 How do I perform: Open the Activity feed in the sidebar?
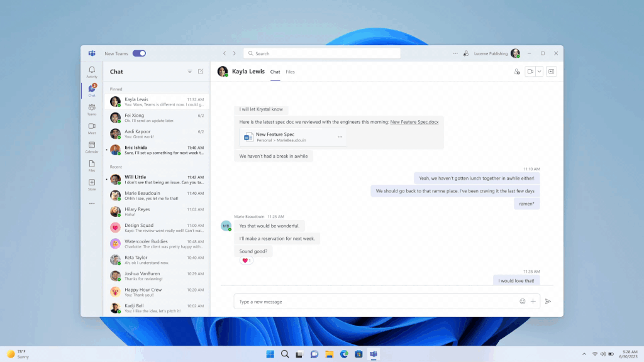[x=92, y=70]
